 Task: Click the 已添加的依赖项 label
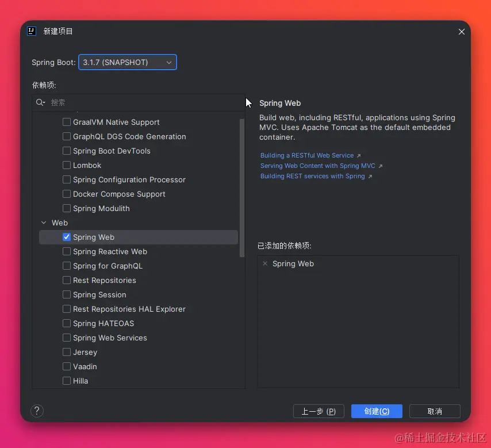coord(285,246)
